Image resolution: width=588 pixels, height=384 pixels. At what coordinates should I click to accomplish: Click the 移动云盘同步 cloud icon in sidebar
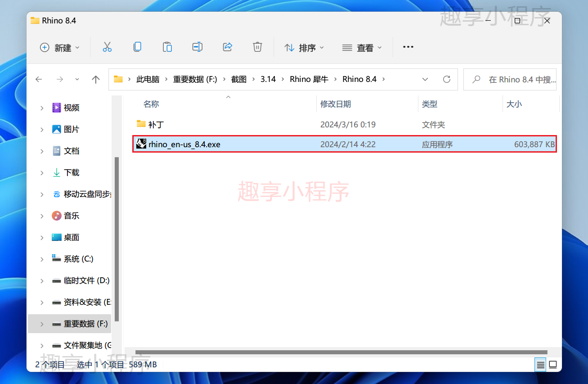[x=56, y=194]
